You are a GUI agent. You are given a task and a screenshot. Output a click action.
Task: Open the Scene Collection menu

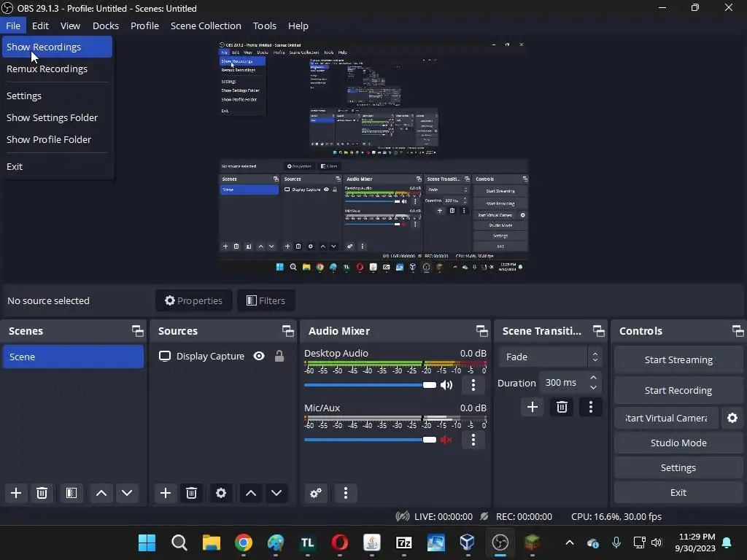[x=206, y=26]
